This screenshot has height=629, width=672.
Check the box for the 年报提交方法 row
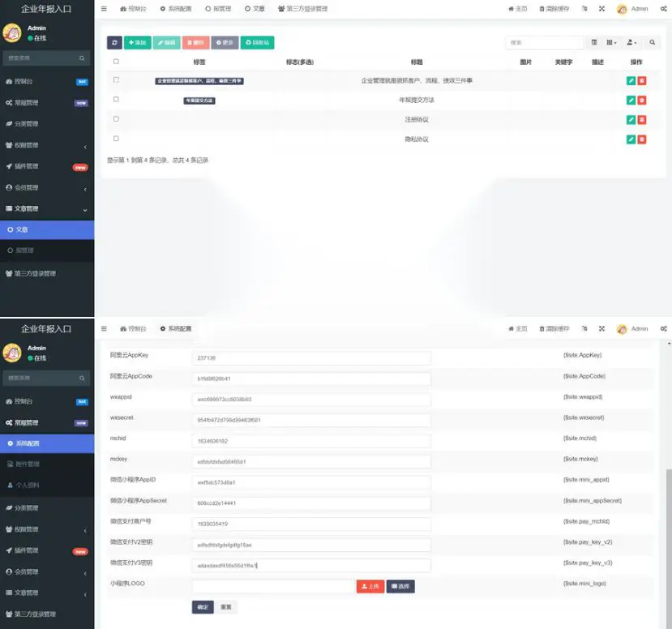coord(116,99)
